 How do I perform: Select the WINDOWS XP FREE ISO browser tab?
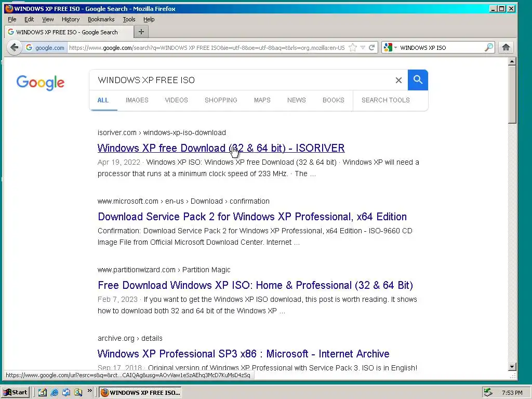[x=69, y=32]
